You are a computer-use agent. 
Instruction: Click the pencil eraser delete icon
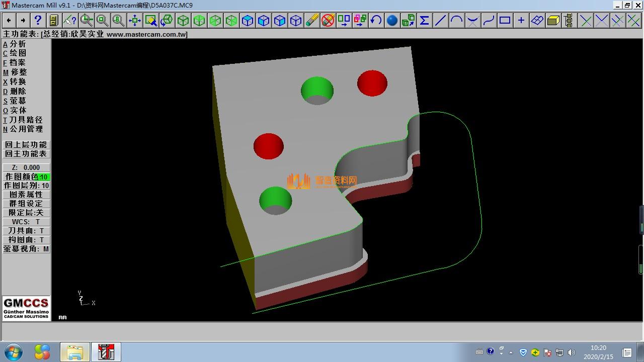pos(311,20)
